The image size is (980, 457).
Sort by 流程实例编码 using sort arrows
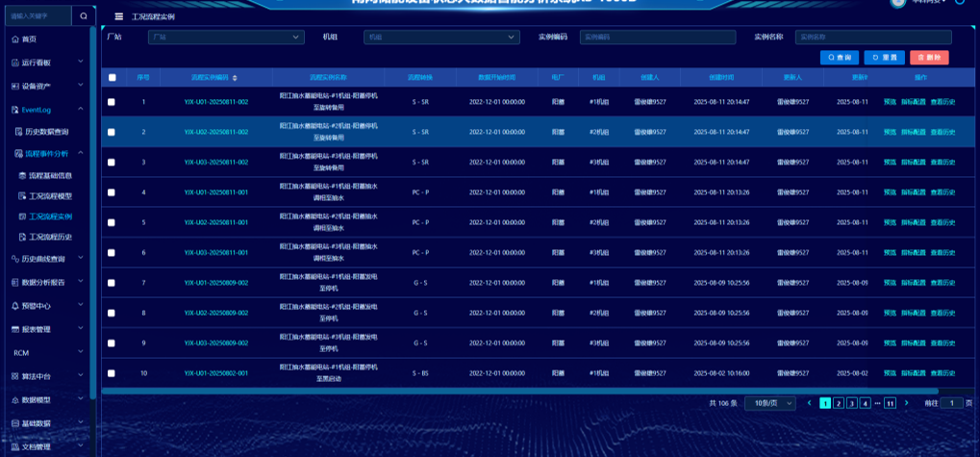(235, 78)
